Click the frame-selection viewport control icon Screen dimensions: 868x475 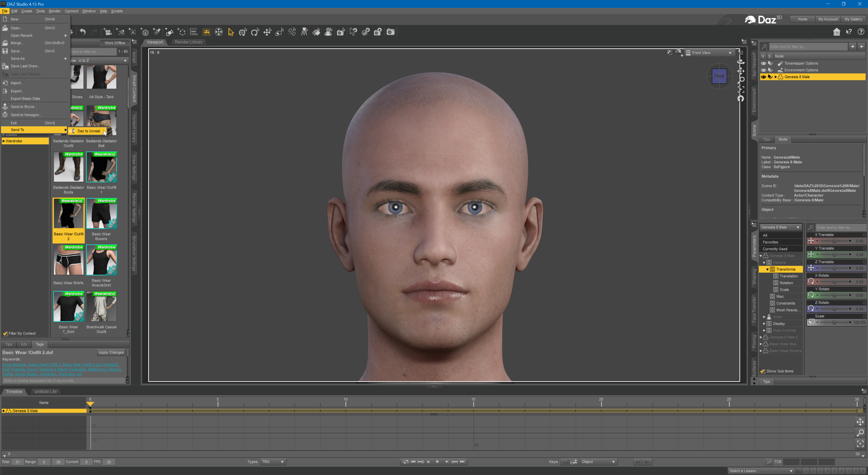click(741, 89)
